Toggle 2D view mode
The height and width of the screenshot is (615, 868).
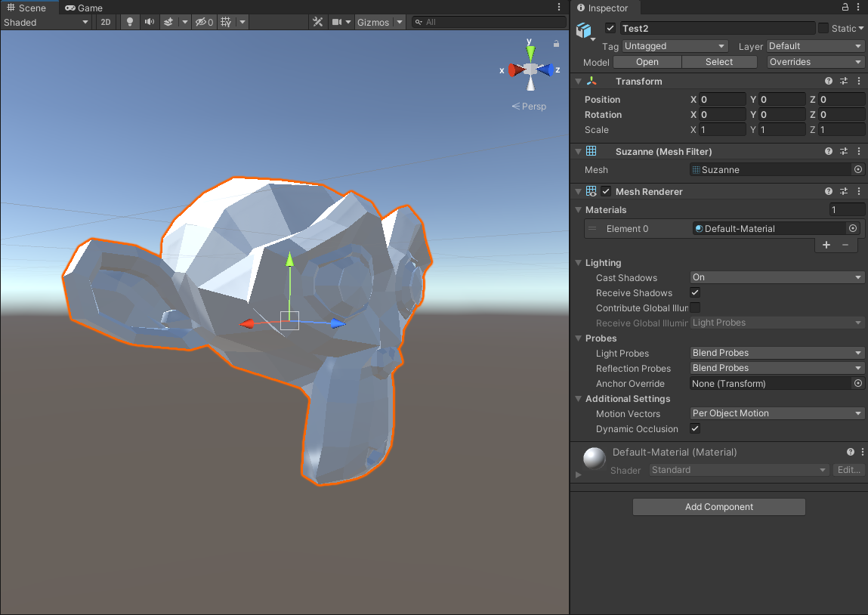(106, 22)
